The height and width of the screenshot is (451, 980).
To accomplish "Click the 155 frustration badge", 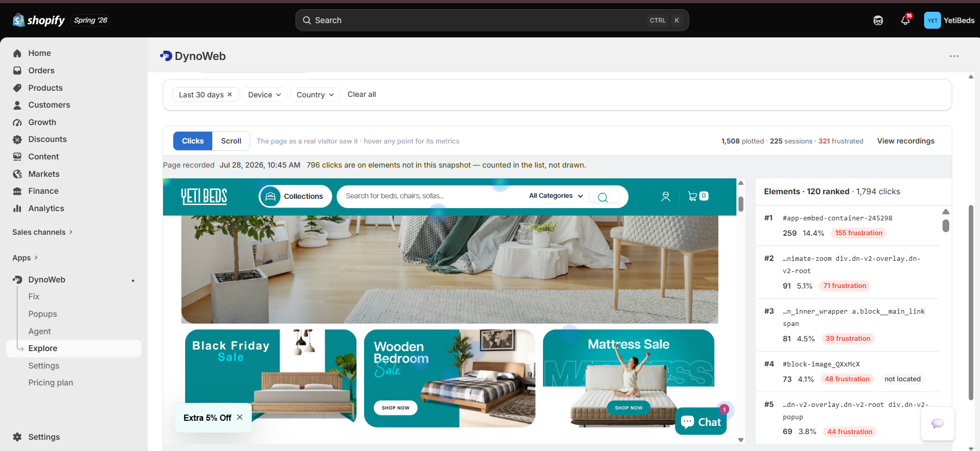I will pos(858,233).
